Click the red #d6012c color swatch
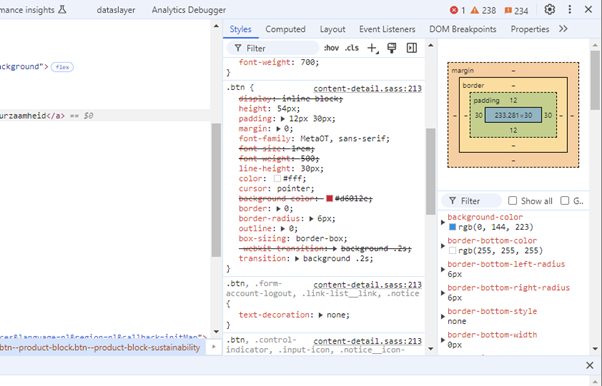 point(329,199)
